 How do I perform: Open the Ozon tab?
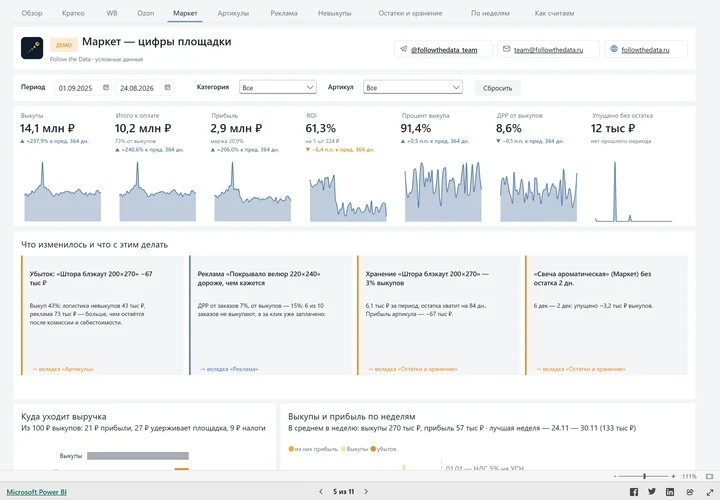click(x=146, y=13)
